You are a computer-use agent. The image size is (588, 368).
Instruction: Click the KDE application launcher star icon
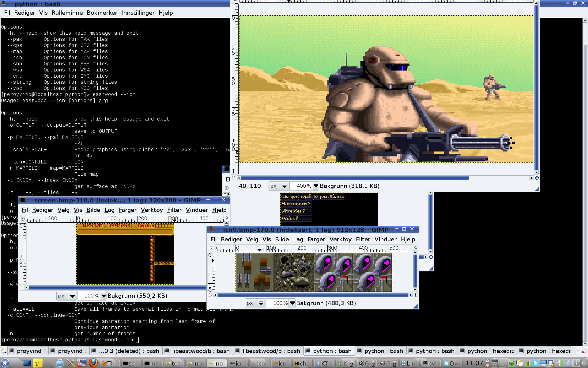[x=5, y=363]
